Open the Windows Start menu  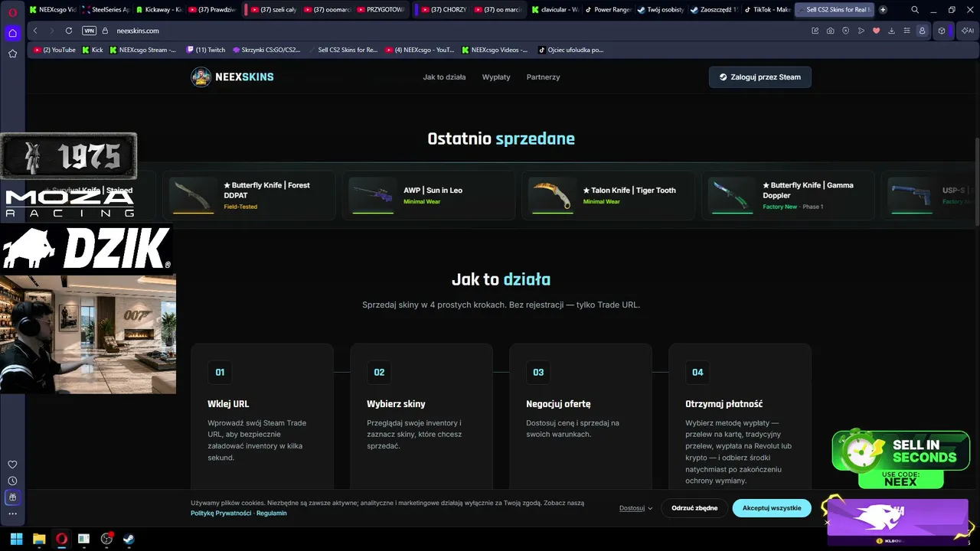click(16, 539)
